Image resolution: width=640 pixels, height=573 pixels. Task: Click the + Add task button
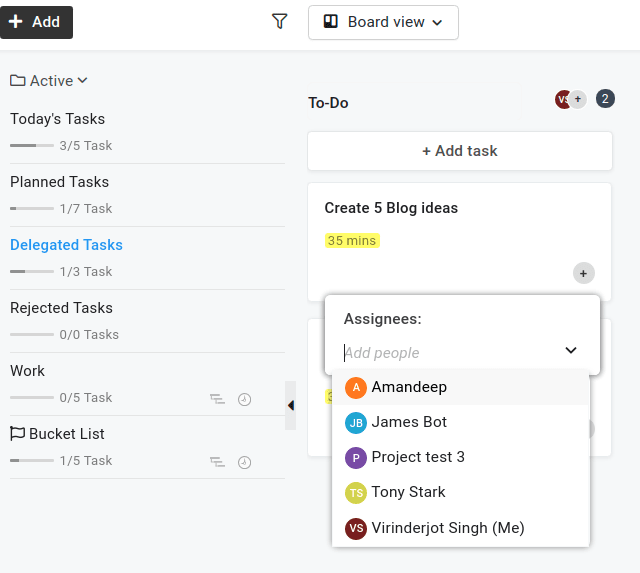[x=460, y=151]
